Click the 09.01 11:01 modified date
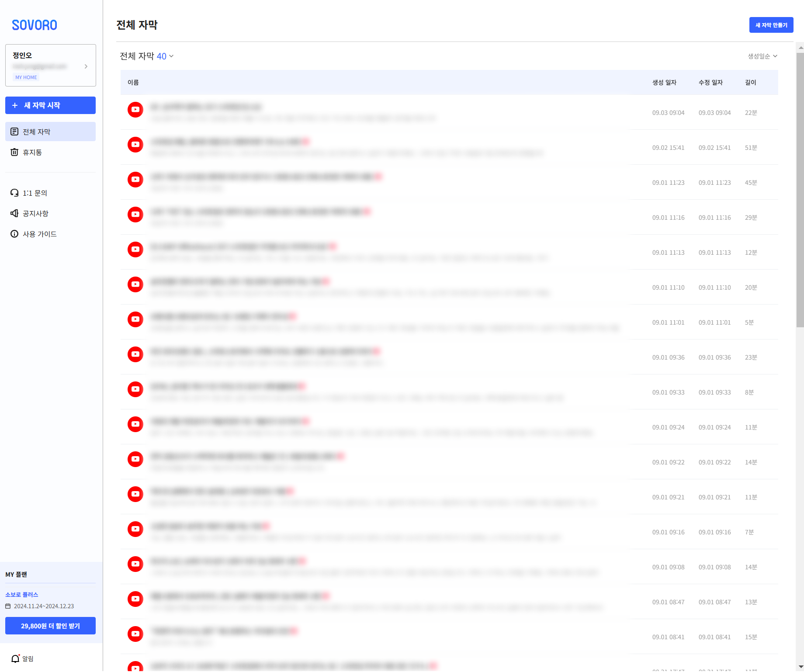Viewport: 804px width, 672px height. pos(714,322)
